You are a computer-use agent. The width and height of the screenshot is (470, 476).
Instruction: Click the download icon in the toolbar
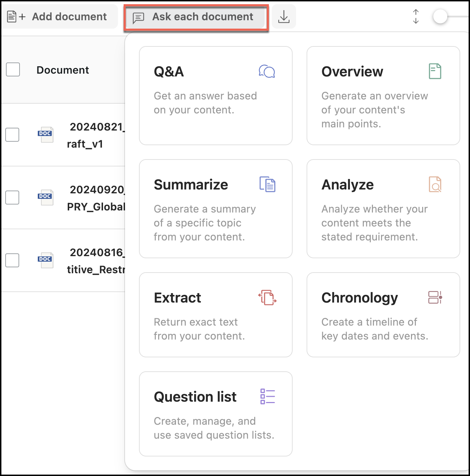coord(284,17)
